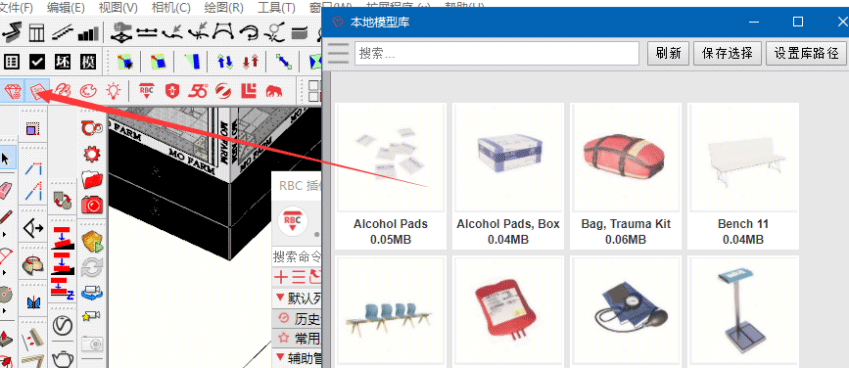Open the 编辑(E) menu
Image resolution: width=849 pixels, height=368 pixels.
[x=66, y=8]
